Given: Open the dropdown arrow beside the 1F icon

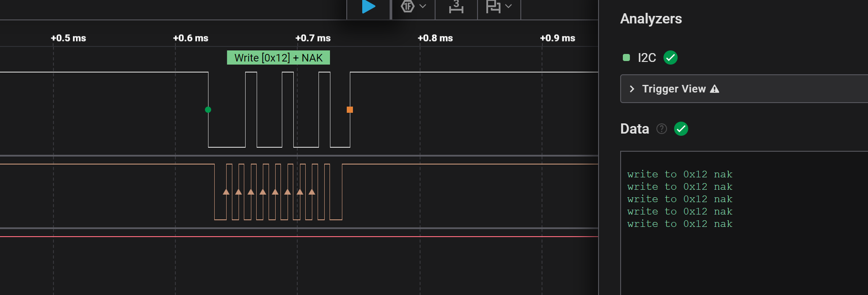Looking at the screenshot, I should [423, 6].
